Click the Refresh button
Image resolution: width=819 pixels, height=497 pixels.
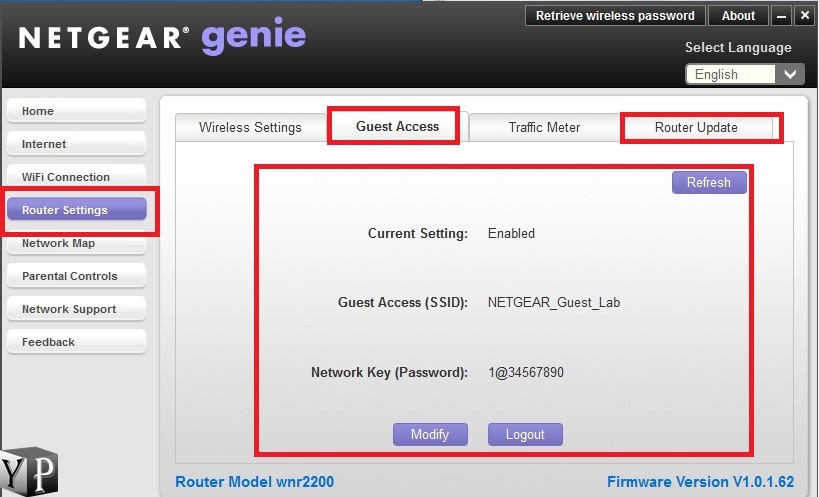point(709,182)
